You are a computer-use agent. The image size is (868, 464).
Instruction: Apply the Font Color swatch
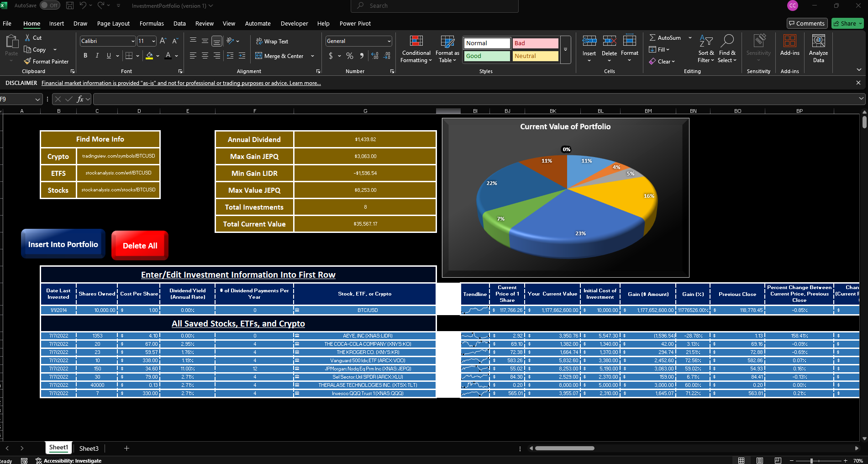[168, 56]
